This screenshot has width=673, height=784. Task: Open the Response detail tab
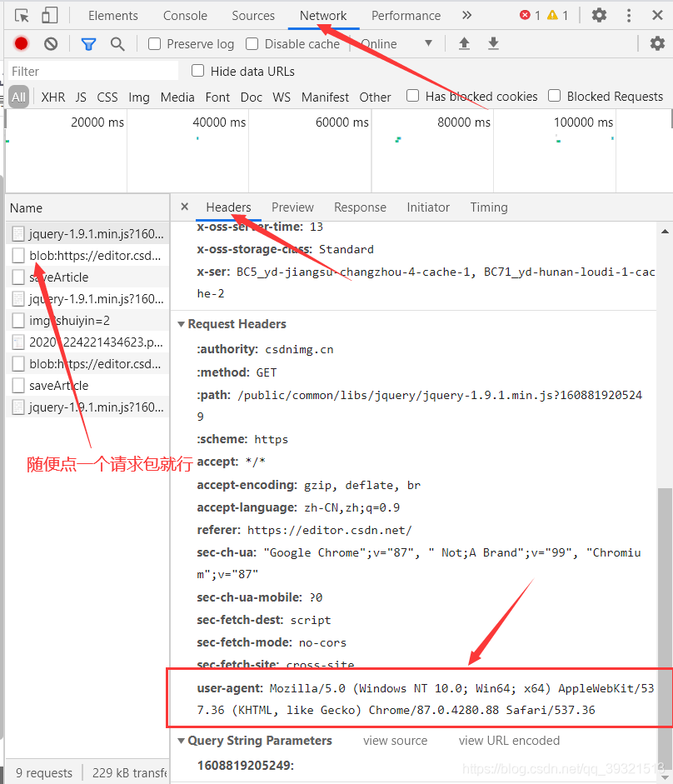[x=360, y=207]
